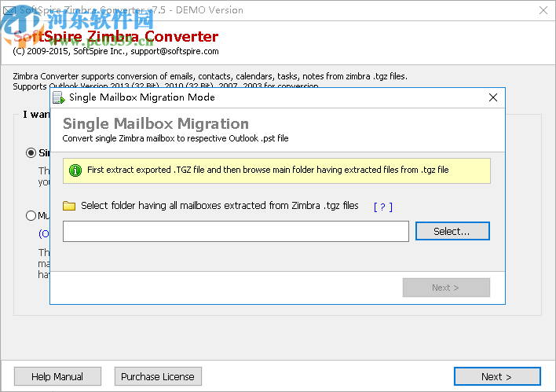Click 'Select folder having all mailboxes' label
This screenshot has width=556, height=392.
coord(219,206)
